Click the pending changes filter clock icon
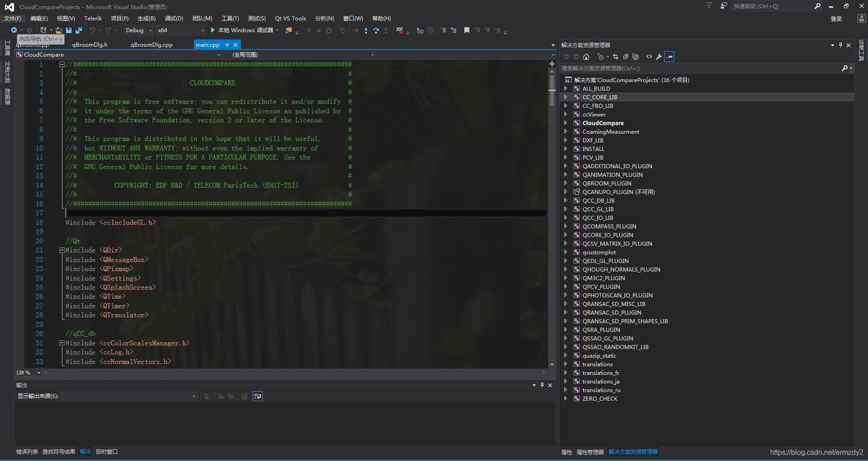868x461 pixels. 601,57
